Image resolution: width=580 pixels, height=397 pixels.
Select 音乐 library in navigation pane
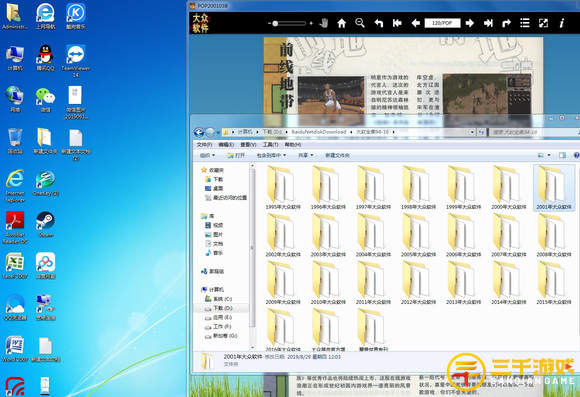[214, 253]
